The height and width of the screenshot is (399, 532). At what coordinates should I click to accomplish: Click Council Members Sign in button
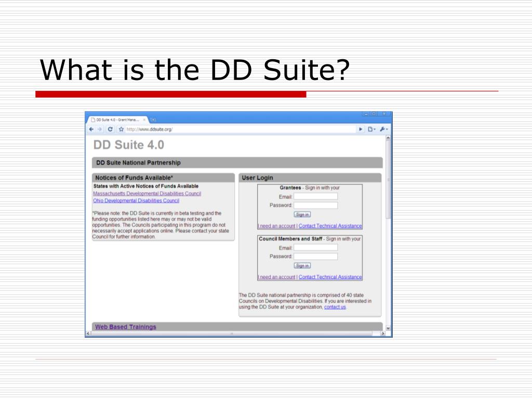point(302,265)
